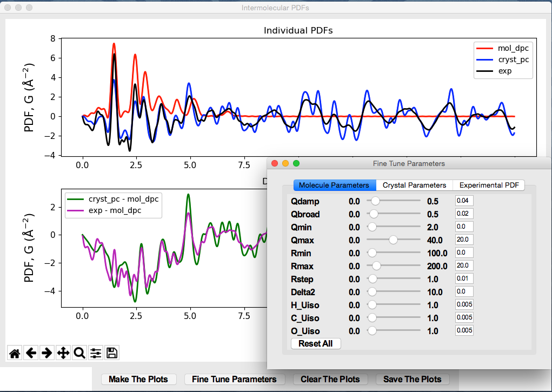Focus the C_Uiso value field
Viewport: 552px width, 392px height.
click(x=464, y=317)
